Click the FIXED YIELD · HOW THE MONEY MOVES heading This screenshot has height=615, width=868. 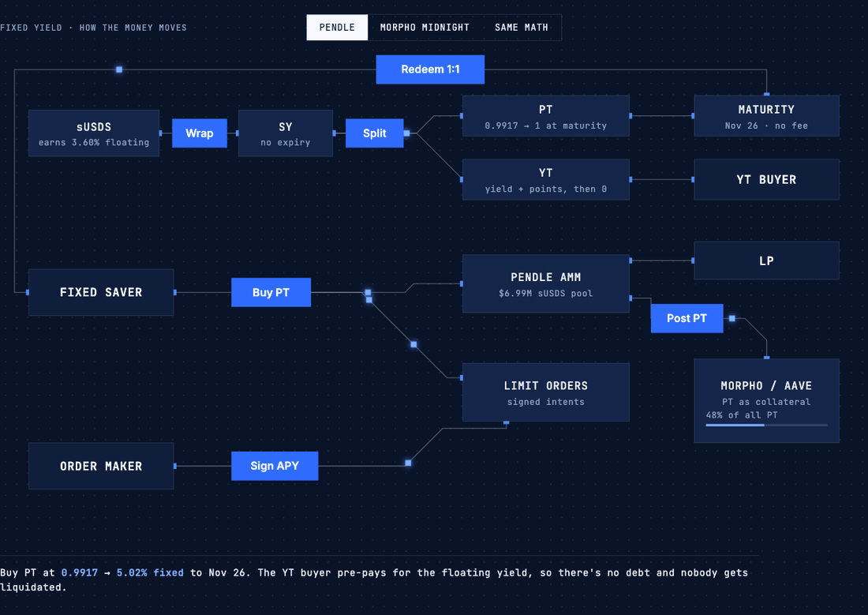(94, 28)
